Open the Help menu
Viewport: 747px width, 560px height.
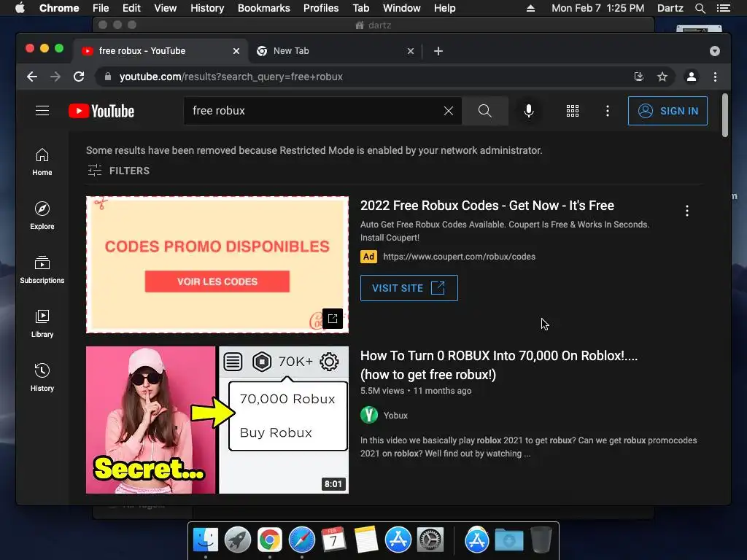[444, 8]
